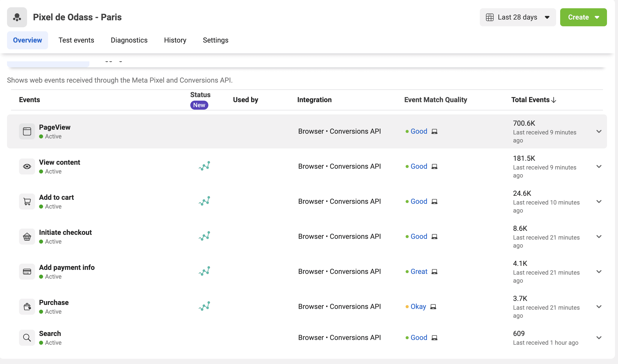
Task: Open the Last 28 days date dropdown
Action: 518,17
